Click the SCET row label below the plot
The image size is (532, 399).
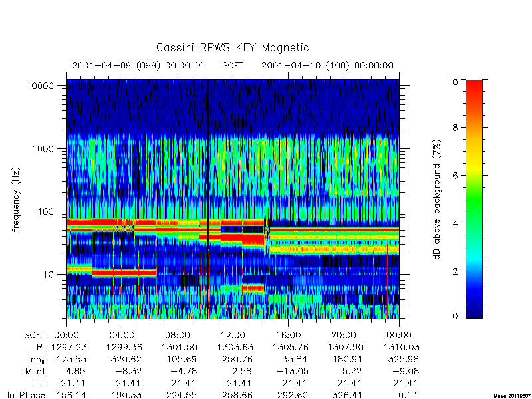(35, 336)
